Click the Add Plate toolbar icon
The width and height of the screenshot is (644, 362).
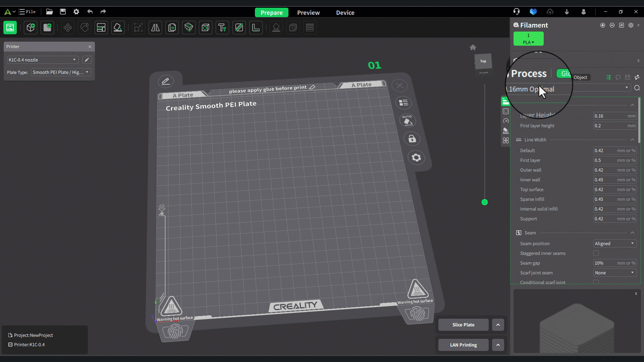click(x=47, y=28)
